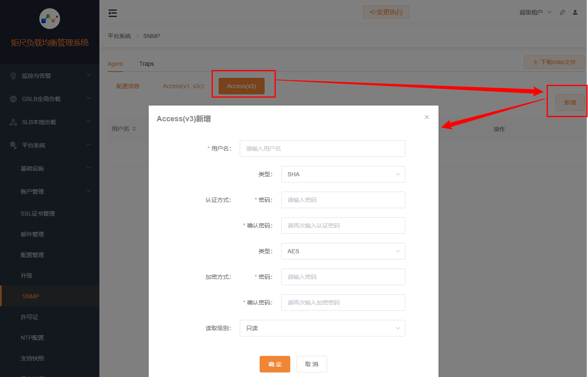
Task: Open the user profile icon top right
Action: 575,12
